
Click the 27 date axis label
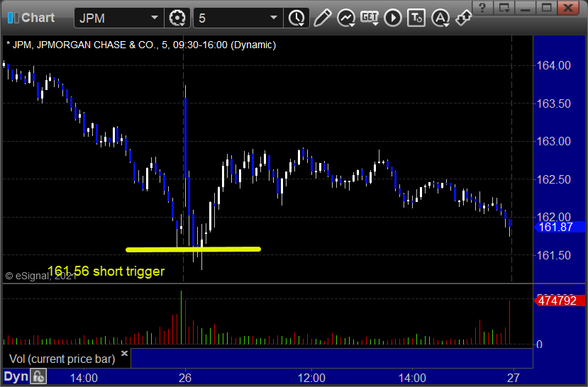coord(513,378)
